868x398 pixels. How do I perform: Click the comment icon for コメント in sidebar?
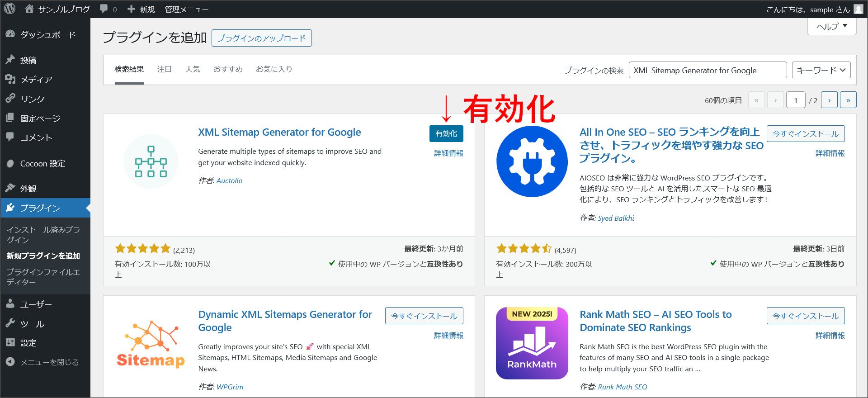pyautogui.click(x=10, y=137)
